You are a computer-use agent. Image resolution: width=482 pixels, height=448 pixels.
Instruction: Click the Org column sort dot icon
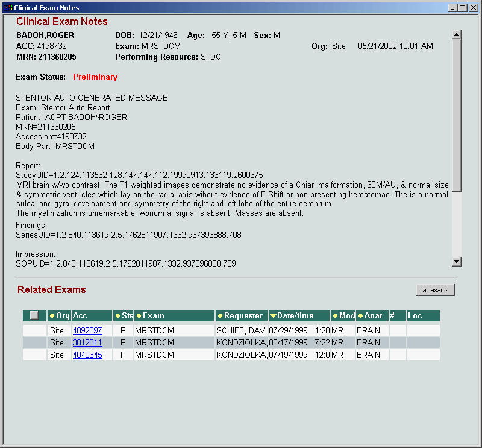click(x=52, y=315)
